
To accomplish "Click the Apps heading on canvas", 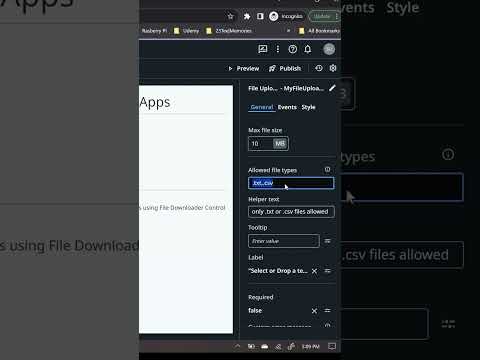I will tap(155, 102).
